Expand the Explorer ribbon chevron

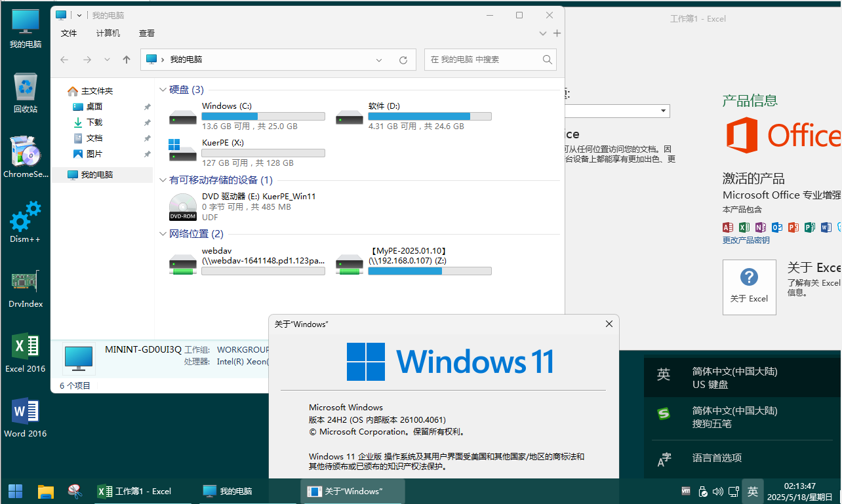click(x=543, y=33)
